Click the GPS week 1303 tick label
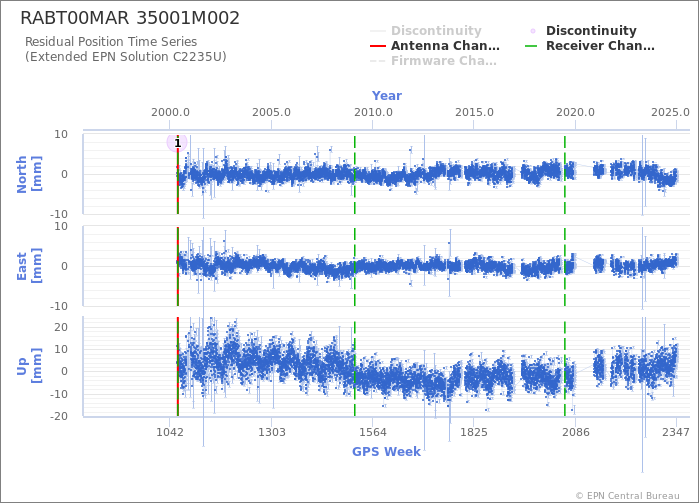The width and height of the screenshot is (700, 504). tap(271, 432)
